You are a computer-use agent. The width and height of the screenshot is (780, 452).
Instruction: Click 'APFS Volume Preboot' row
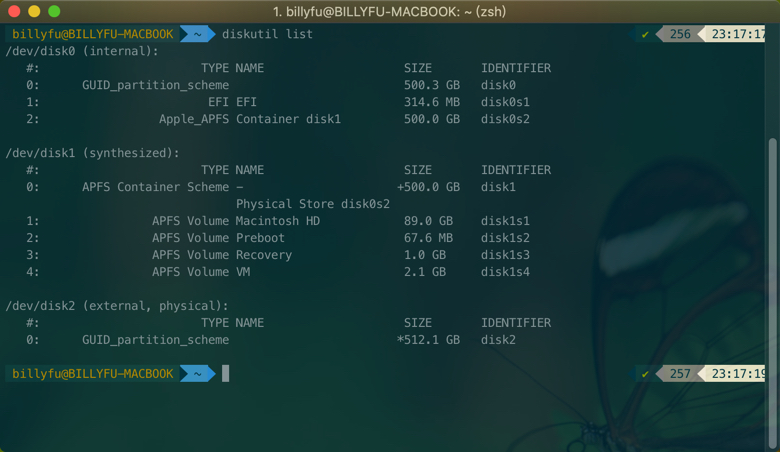pos(218,238)
